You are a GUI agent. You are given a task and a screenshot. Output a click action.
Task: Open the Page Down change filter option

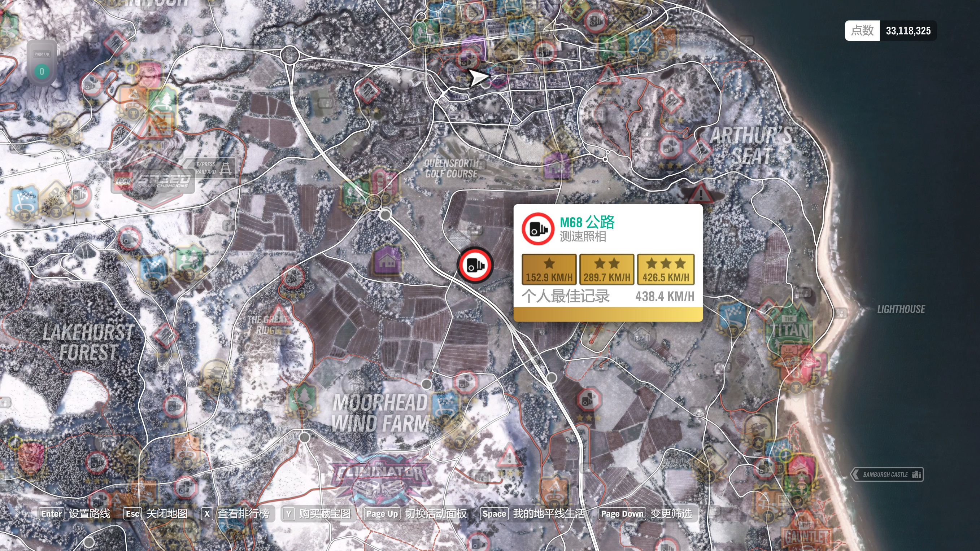[x=622, y=514]
